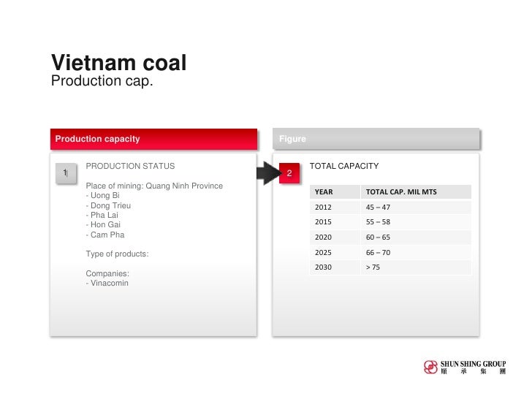This screenshot has height=399, width=532.
Task: Click the Type of products line
Action: (x=117, y=254)
